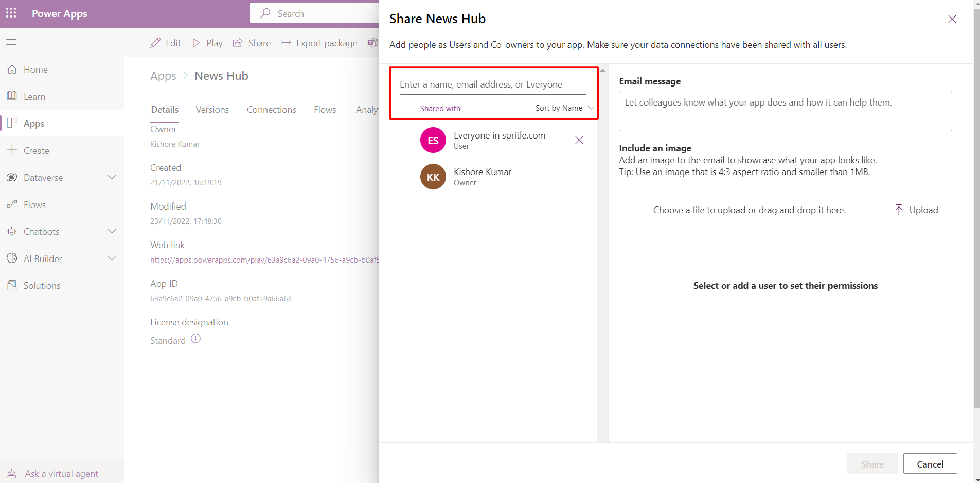Collapse the left navigation hamburger menu
This screenshot has width=980, height=483.
[11, 42]
